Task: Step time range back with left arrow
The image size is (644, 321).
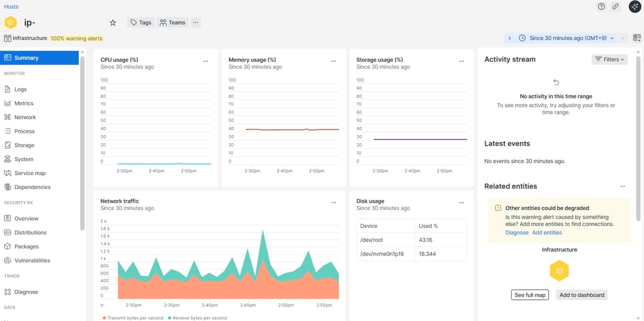Action: 510,38
